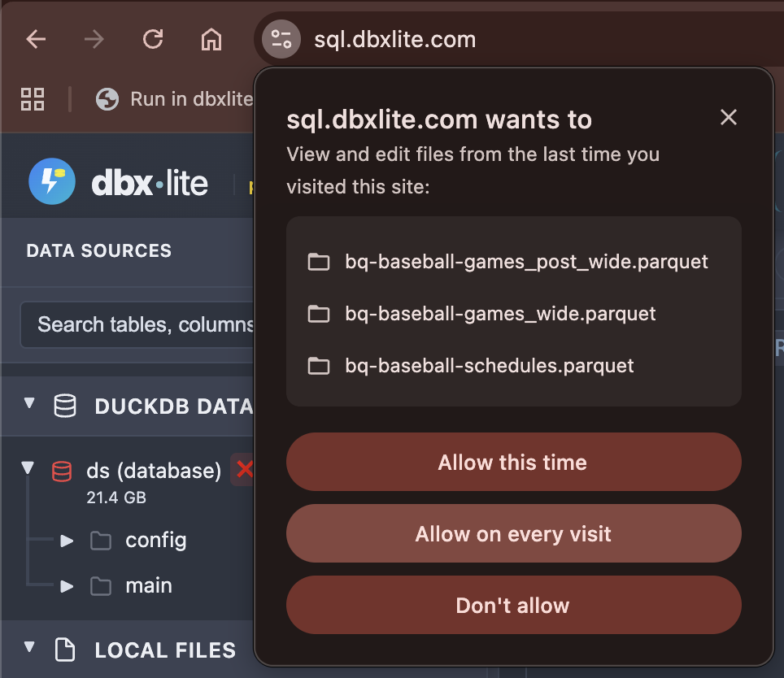Screen dimensions: 784x678
Task: Click the red X to remove ds database
Action: (246, 470)
